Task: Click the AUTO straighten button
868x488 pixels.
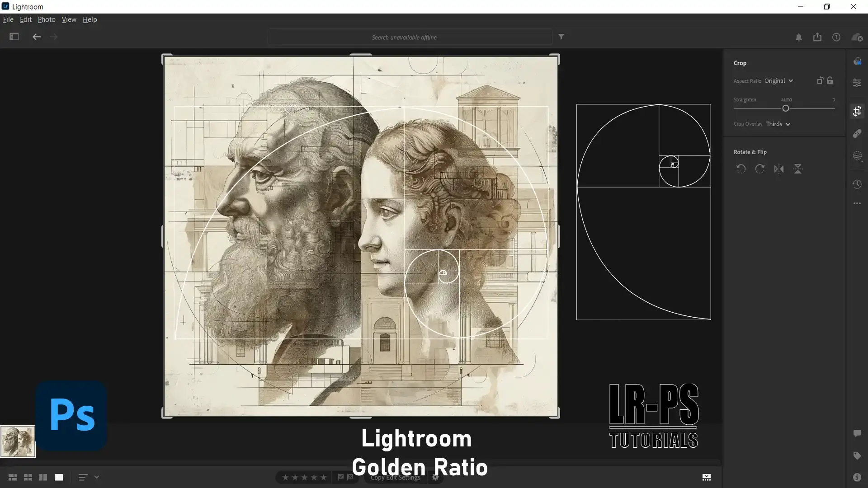Action: 787,100
